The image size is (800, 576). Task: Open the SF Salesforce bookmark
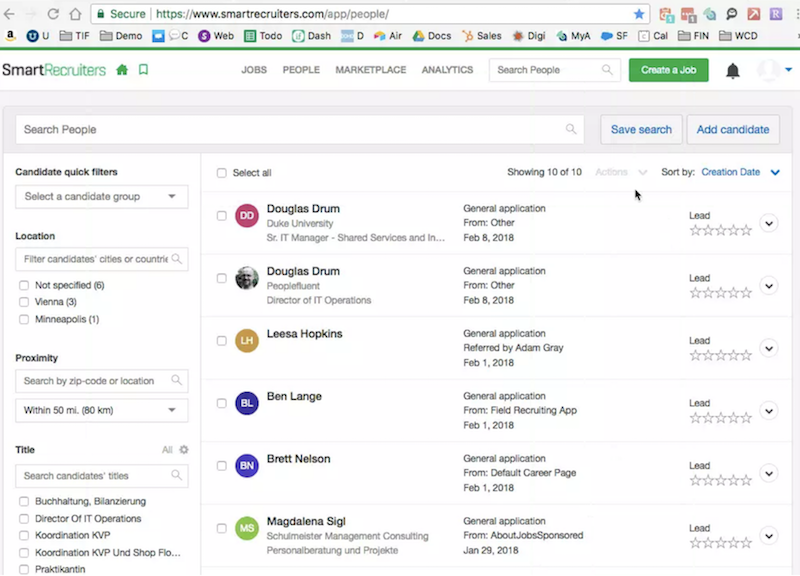click(x=614, y=36)
